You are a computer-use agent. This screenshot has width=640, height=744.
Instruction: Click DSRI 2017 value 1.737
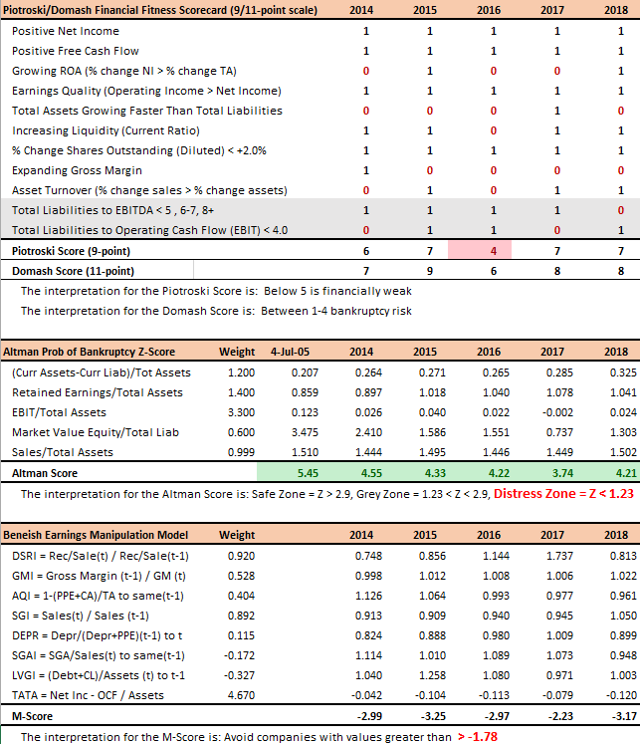click(559, 556)
